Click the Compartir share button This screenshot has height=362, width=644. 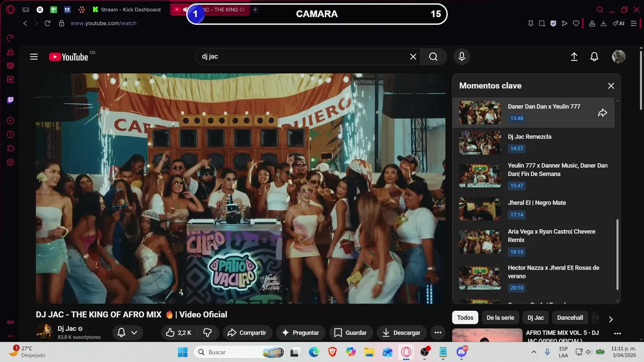(x=247, y=333)
